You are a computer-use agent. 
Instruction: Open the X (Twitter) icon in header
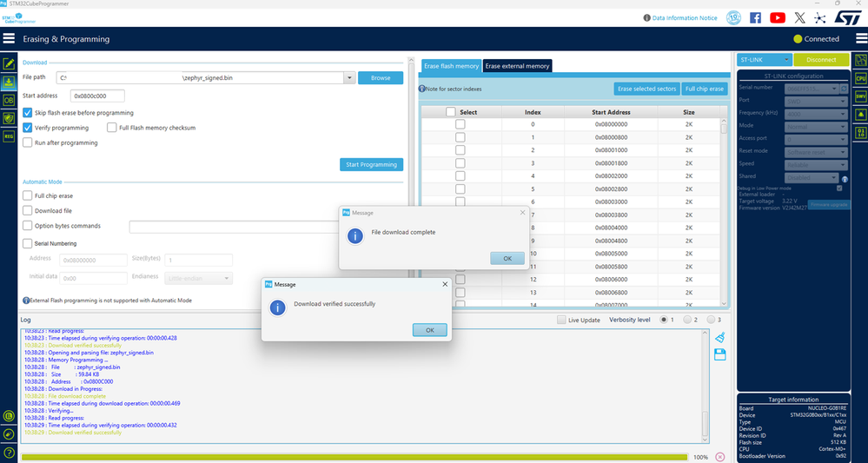[x=799, y=17]
